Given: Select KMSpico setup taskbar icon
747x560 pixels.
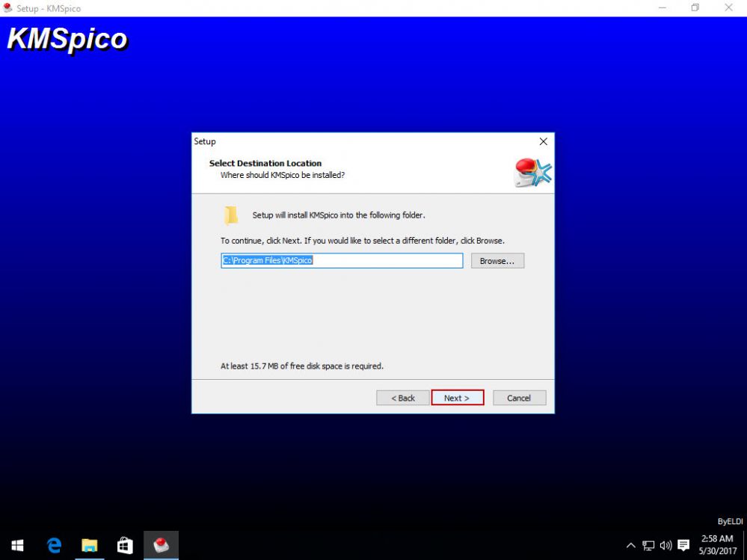Looking at the screenshot, I should coord(161,545).
